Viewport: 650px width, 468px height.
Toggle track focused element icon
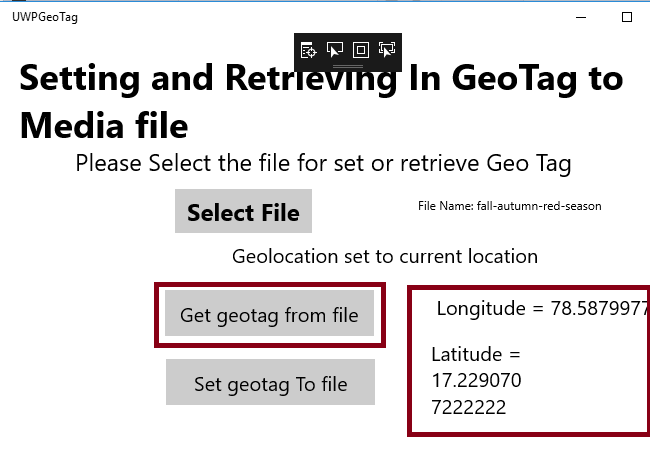[x=387, y=49]
